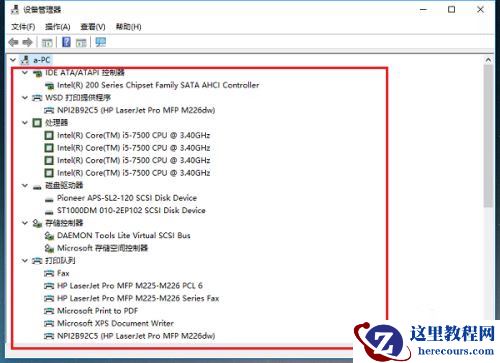Click the first i5-7500 CPU processor icon
This screenshot has height=363, width=500.
[49, 135]
